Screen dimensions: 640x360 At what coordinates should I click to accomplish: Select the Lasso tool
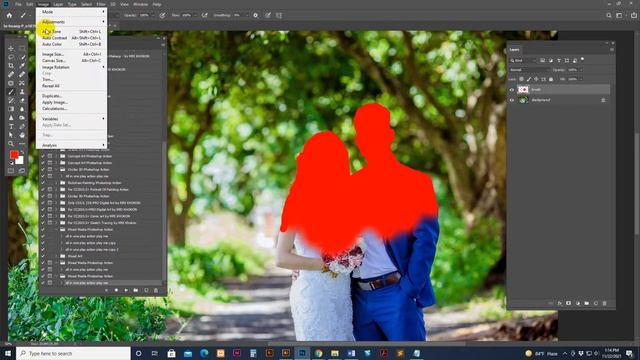tap(11, 57)
